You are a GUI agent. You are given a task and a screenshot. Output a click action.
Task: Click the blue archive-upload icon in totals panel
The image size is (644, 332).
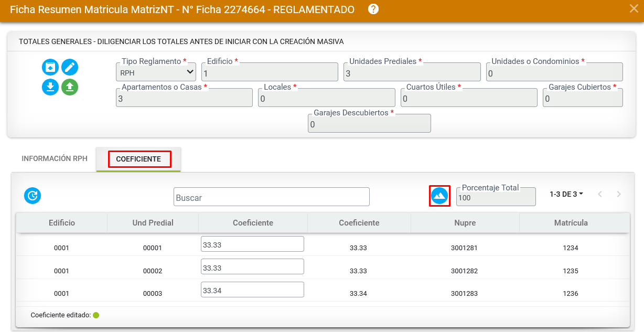click(x=50, y=67)
